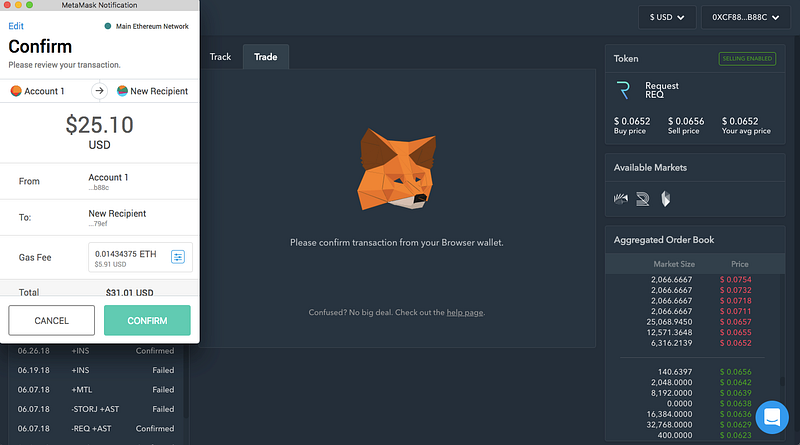Click the Main Ethereum Network indicator dot

click(x=108, y=26)
